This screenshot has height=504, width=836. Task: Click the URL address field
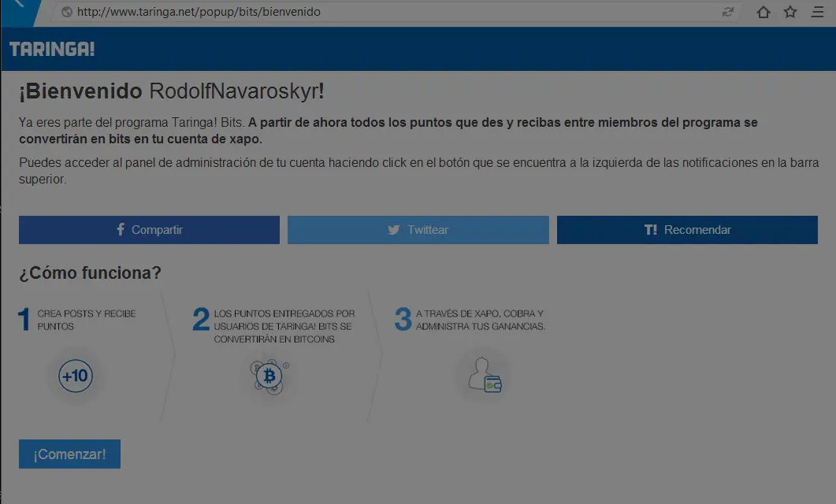click(x=395, y=12)
